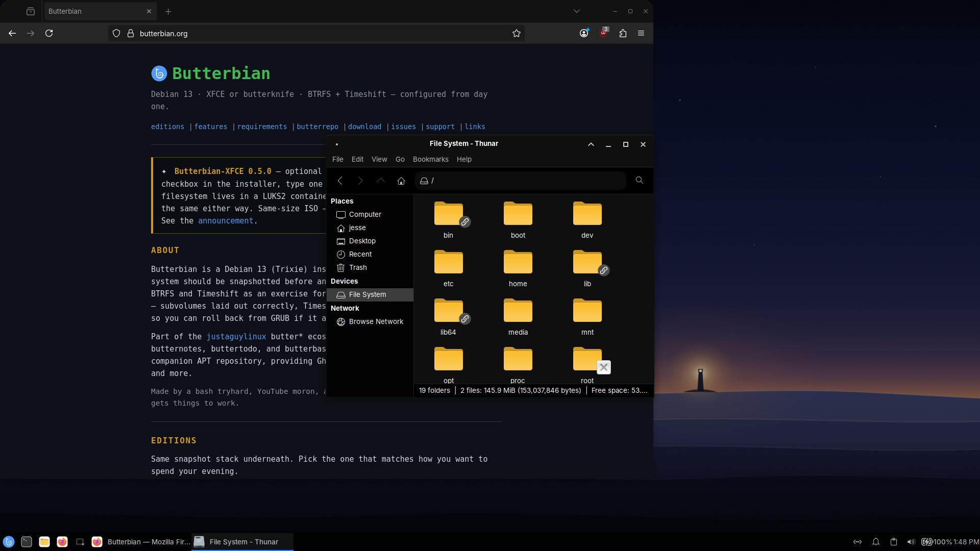Open Thunar View menu
980x551 pixels.
coord(379,159)
